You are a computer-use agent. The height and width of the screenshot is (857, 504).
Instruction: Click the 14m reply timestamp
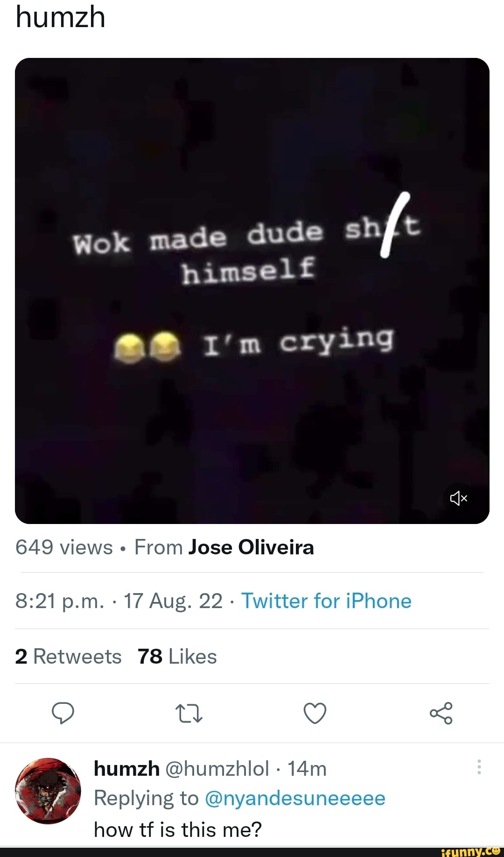click(x=307, y=768)
